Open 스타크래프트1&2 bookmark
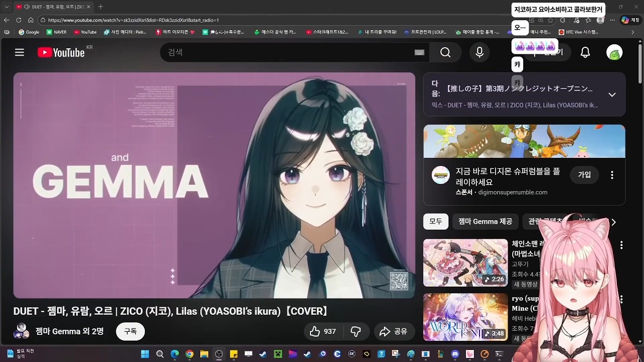The width and height of the screenshot is (644, 362). pyautogui.click(x=327, y=32)
